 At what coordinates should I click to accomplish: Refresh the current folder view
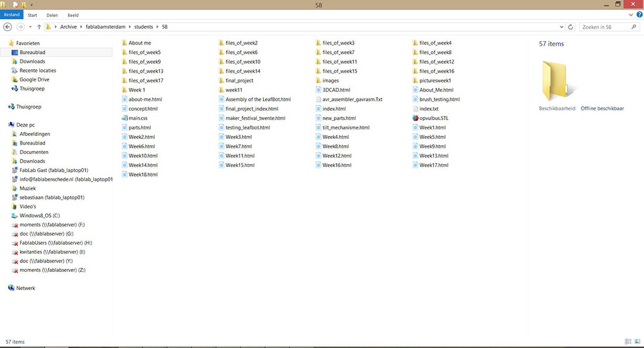[x=570, y=27]
